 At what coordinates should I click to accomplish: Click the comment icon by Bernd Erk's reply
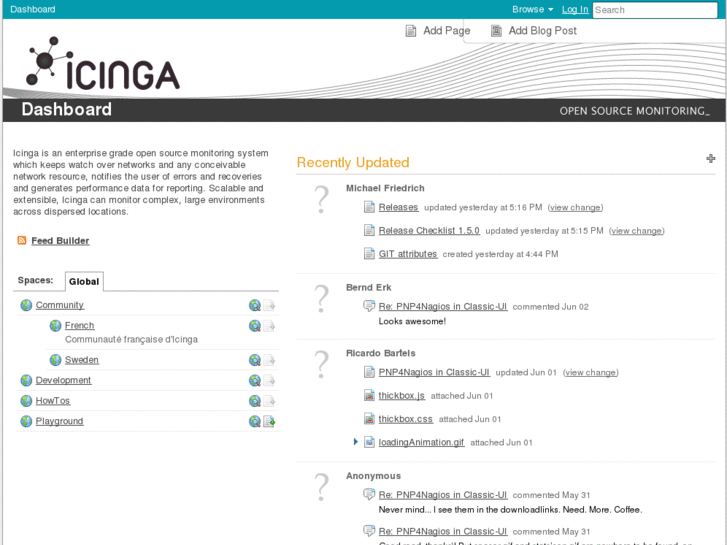(x=369, y=306)
